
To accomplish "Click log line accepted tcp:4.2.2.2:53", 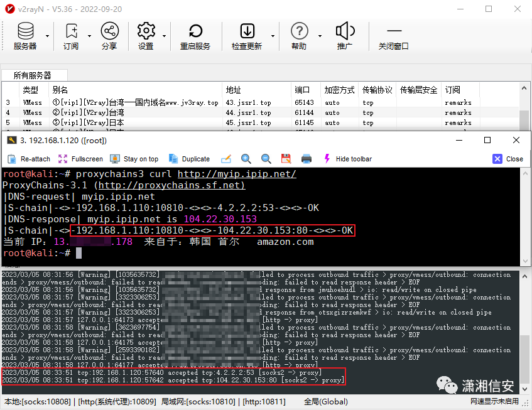I will [x=161, y=372].
